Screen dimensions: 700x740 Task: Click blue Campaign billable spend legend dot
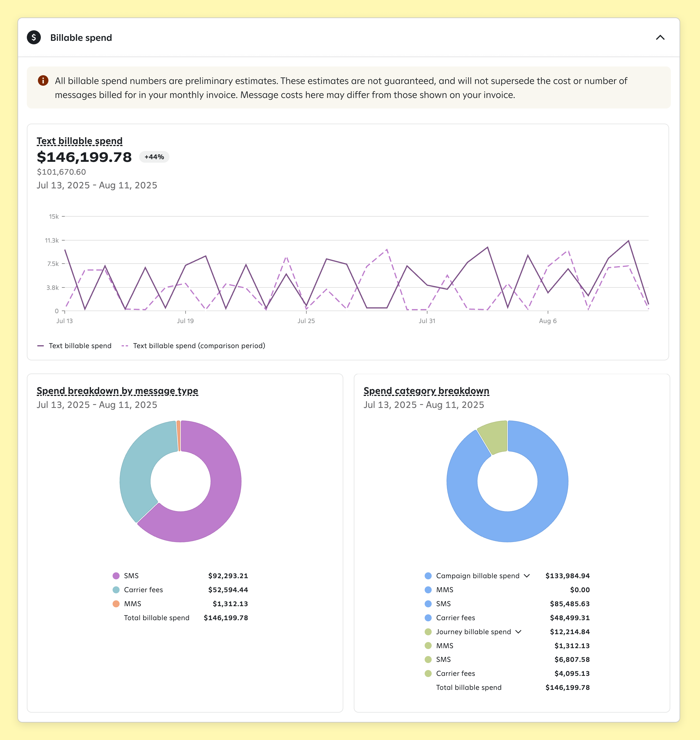(428, 576)
